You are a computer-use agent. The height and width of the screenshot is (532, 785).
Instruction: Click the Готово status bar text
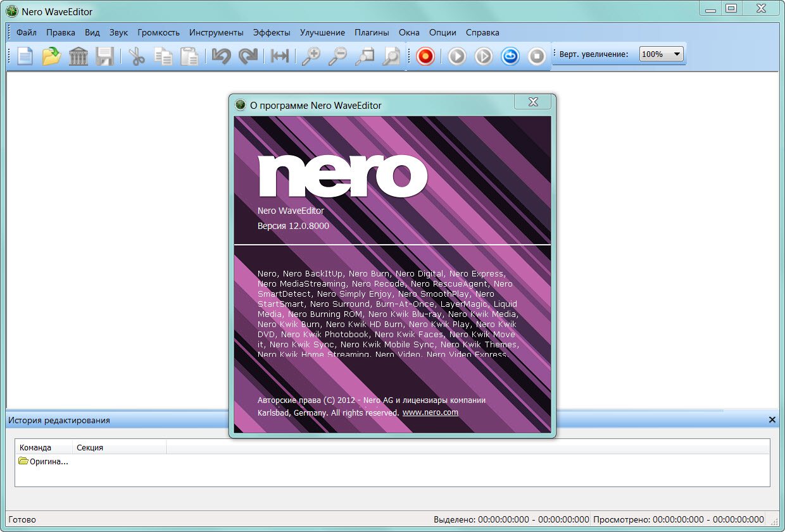pyautogui.click(x=23, y=519)
